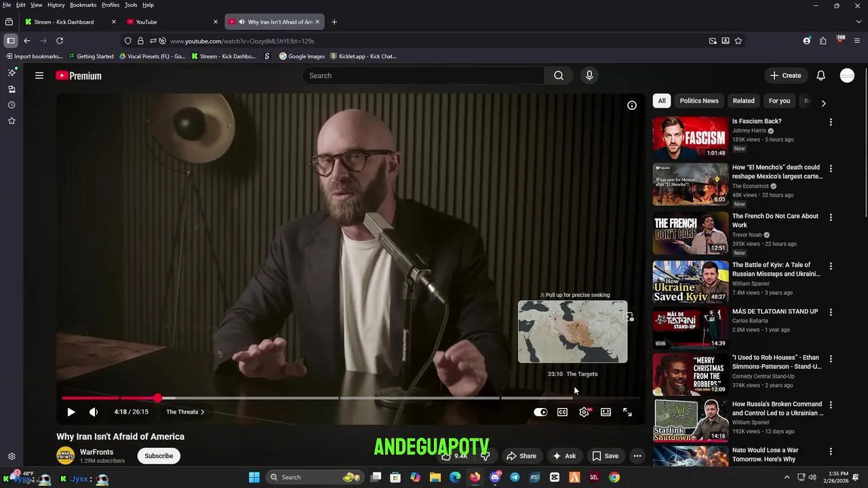The width and height of the screenshot is (868, 488).
Task: Open 'How Russia's Broken Command' video title
Action: point(778,408)
